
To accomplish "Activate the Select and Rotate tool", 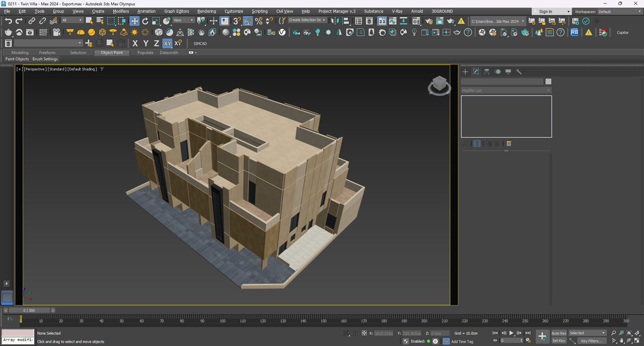I will [145, 21].
